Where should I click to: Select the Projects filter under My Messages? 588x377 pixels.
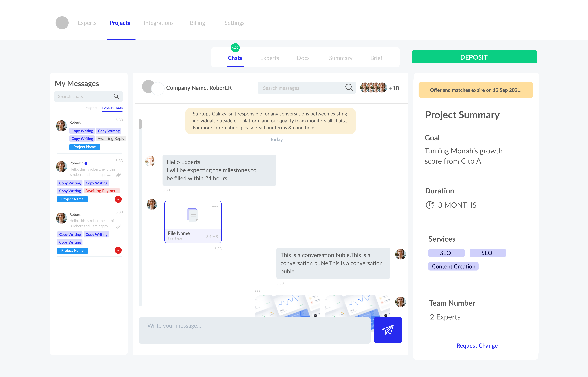(91, 108)
